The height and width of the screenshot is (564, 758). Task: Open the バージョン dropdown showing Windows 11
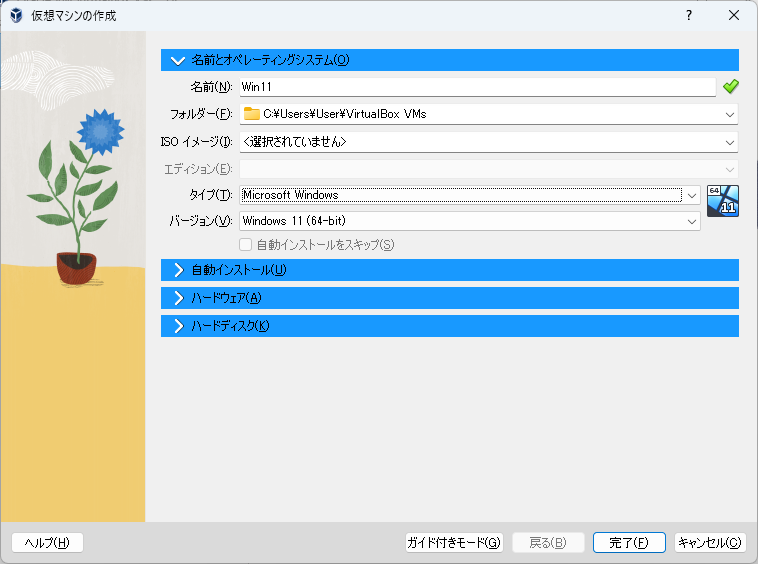692,221
